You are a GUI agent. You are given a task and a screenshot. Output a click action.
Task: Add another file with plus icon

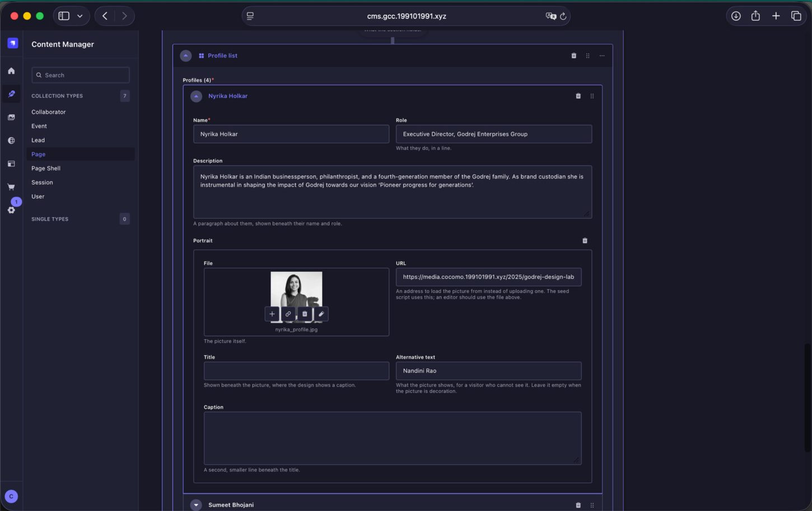[x=272, y=314]
